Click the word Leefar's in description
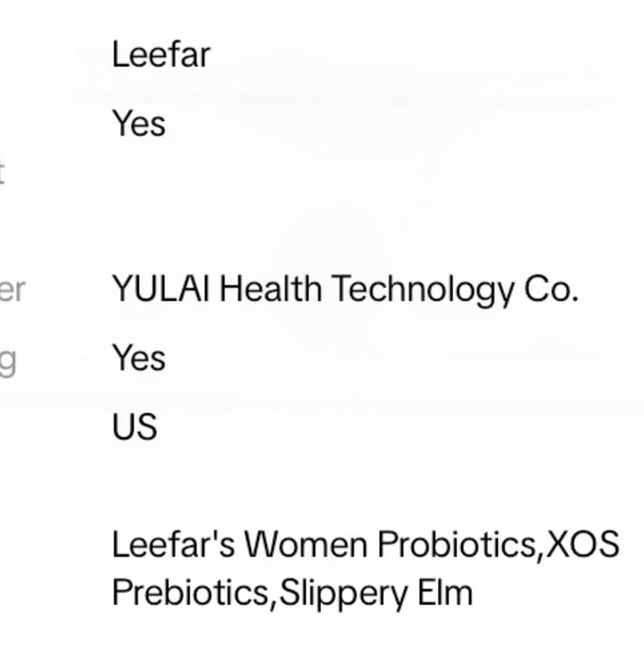644x646 pixels. pos(173,545)
